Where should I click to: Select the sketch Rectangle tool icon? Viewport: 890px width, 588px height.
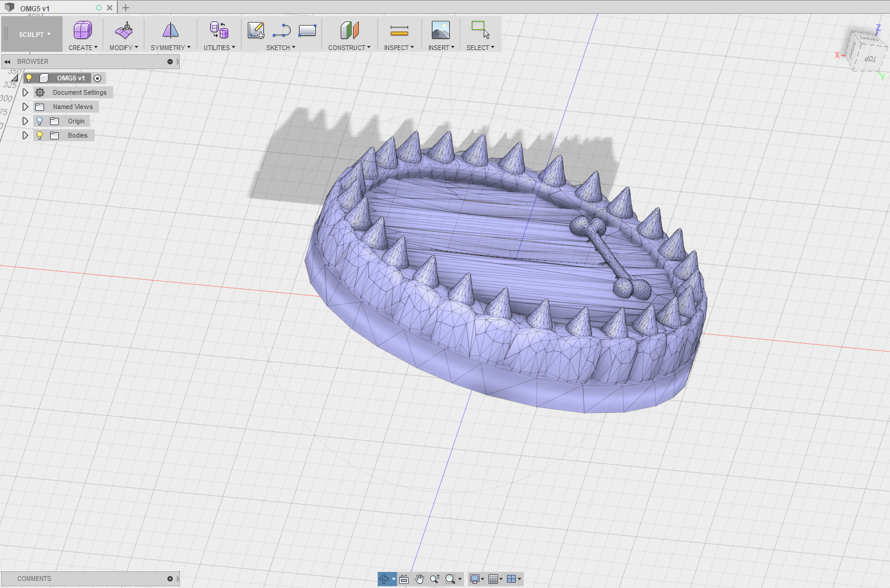[307, 30]
